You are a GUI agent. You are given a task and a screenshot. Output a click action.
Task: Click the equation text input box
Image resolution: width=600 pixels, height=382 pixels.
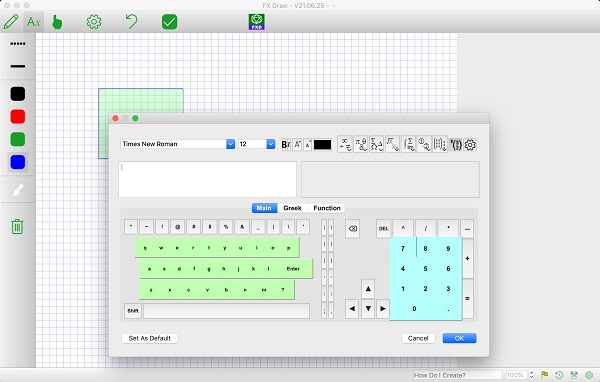click(x=207, y=179)
